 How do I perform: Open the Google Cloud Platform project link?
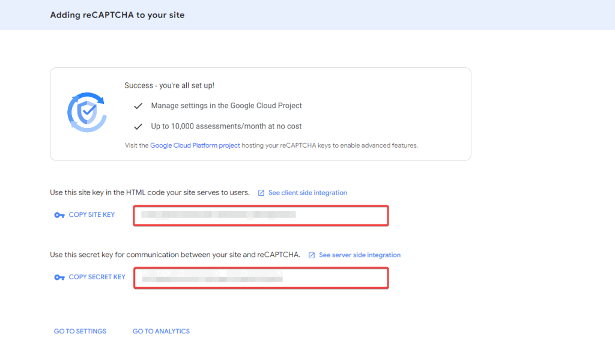click(195, 145)
